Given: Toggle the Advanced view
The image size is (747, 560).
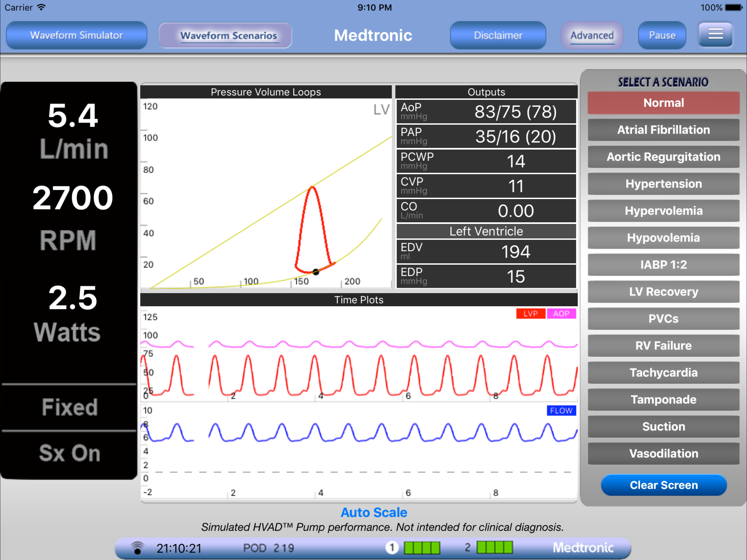Looking at the screenshot, I should 592,35.
